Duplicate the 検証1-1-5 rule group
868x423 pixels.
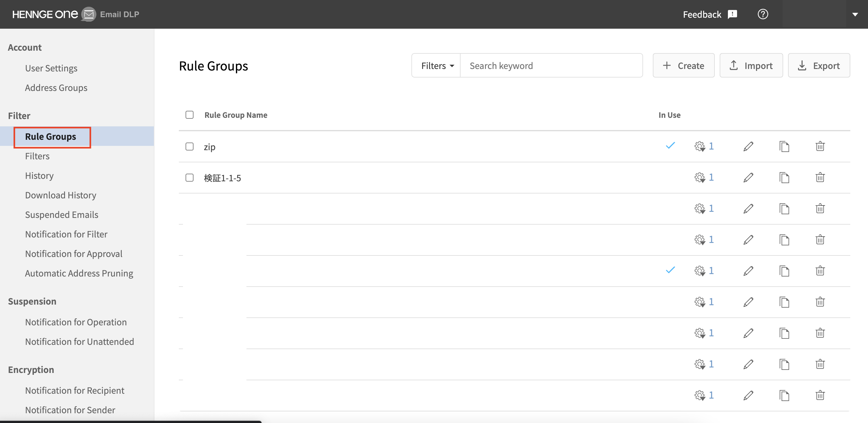[784, 178]
